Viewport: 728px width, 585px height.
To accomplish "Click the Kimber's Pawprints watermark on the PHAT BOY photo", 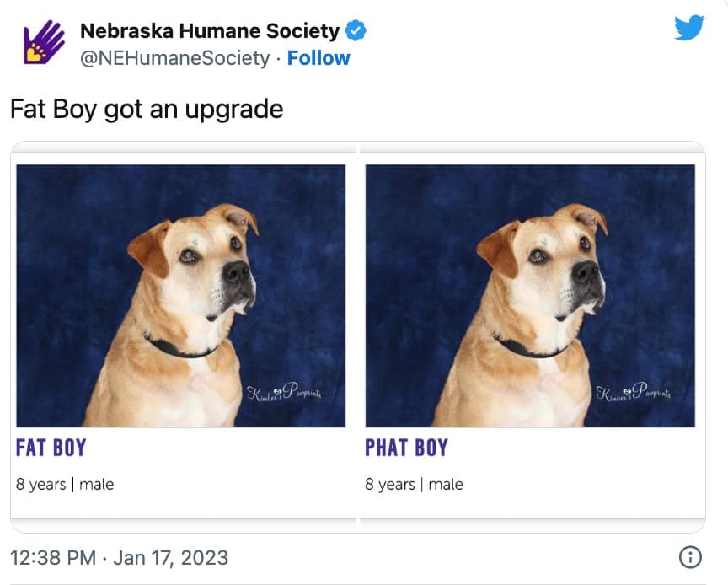I will coord(633,393).
